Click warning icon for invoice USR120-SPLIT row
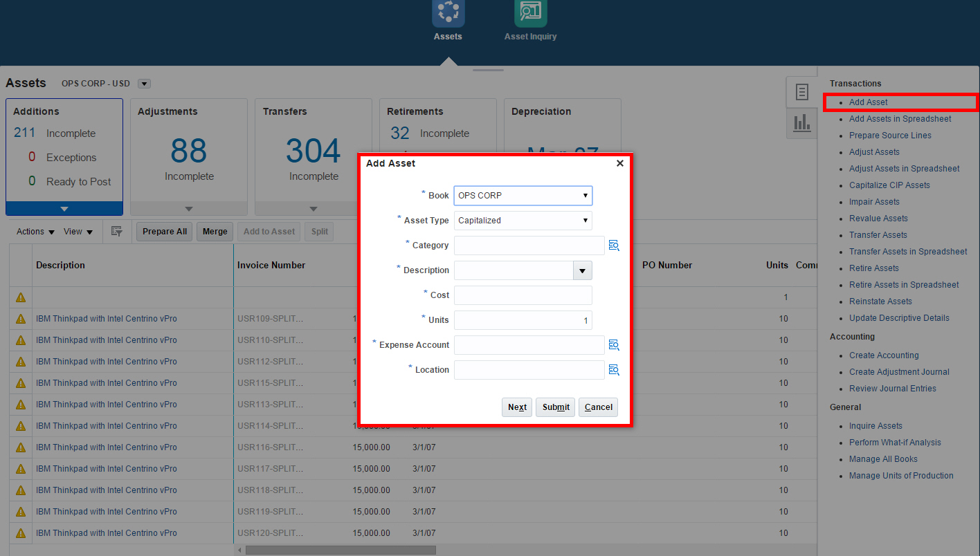Viewport: 980px width, 556px height. (21, 533)
